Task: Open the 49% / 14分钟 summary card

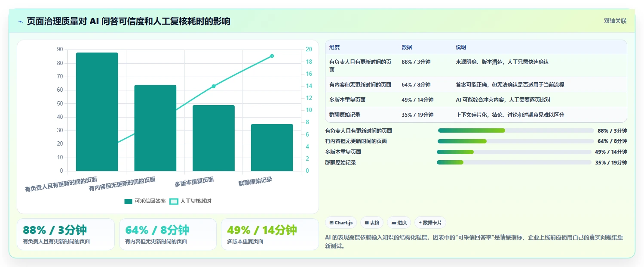Action: 270,234
